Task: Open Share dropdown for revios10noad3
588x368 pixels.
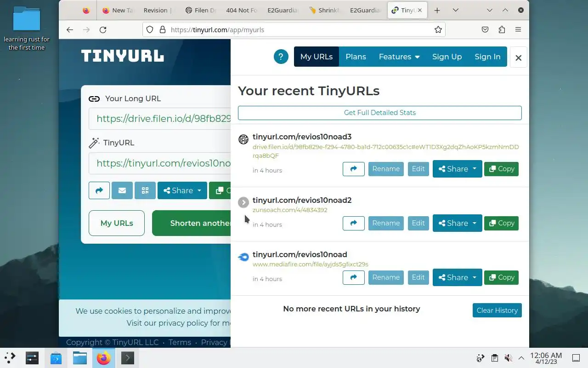Action: (x=457, y=169)
